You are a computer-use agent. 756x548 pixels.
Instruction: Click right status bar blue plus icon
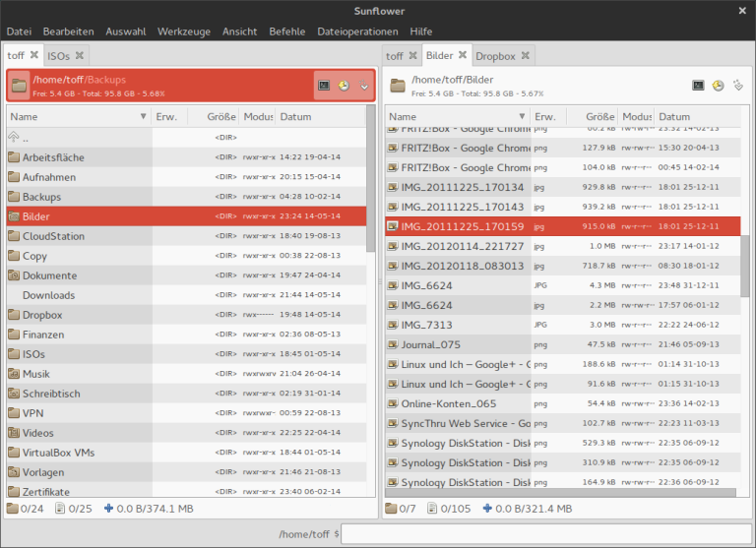tap(487, 508)
